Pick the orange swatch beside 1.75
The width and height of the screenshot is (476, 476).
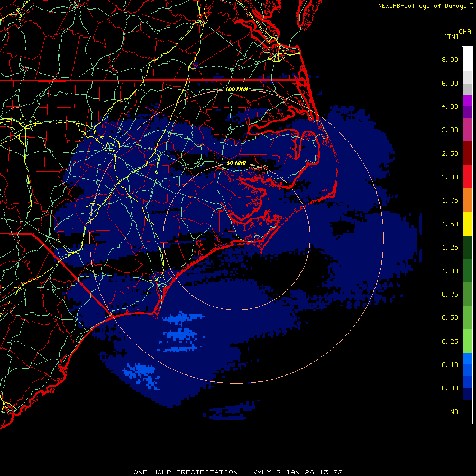(x=467, y=200)
